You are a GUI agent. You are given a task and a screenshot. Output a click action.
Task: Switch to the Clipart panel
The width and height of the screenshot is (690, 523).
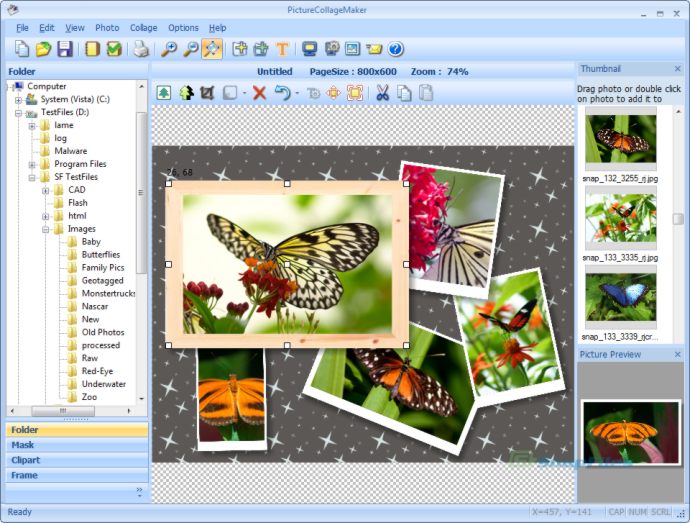(26, 460)
